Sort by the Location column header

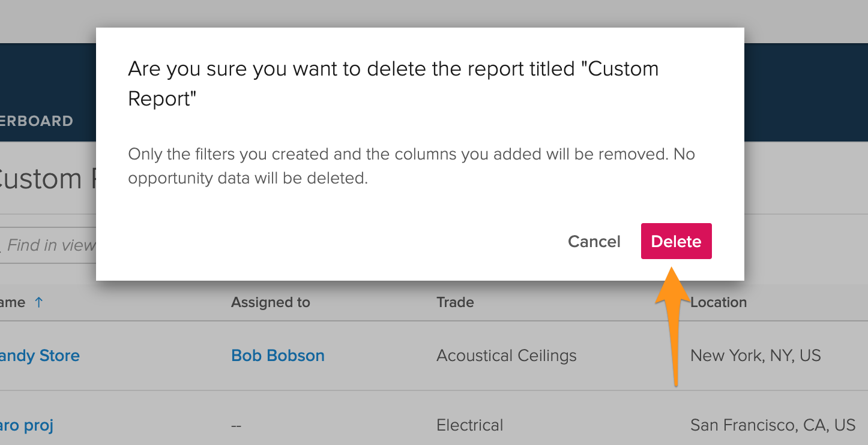(718, 302)
